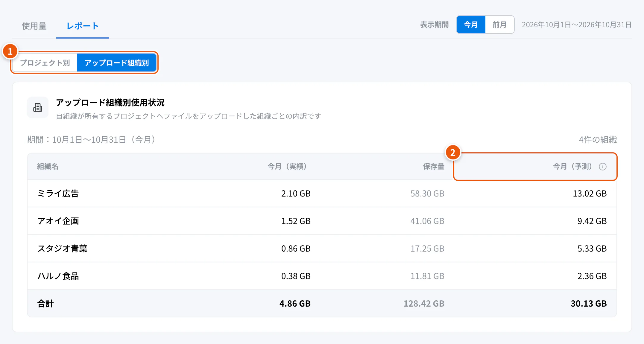Click the 組織名 column header

(x=48, y=167)
